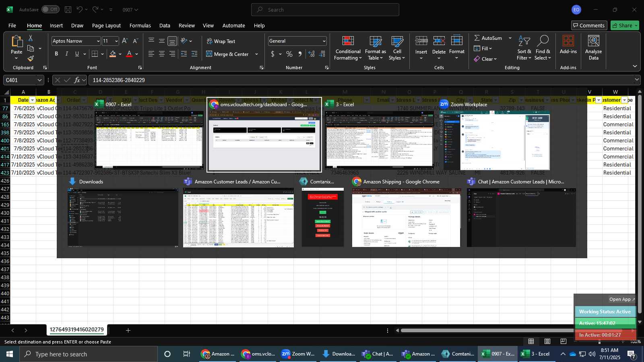The image size is (644, 362).
Task: Open the View ribbon tab
Action: [x=208, y=25]
